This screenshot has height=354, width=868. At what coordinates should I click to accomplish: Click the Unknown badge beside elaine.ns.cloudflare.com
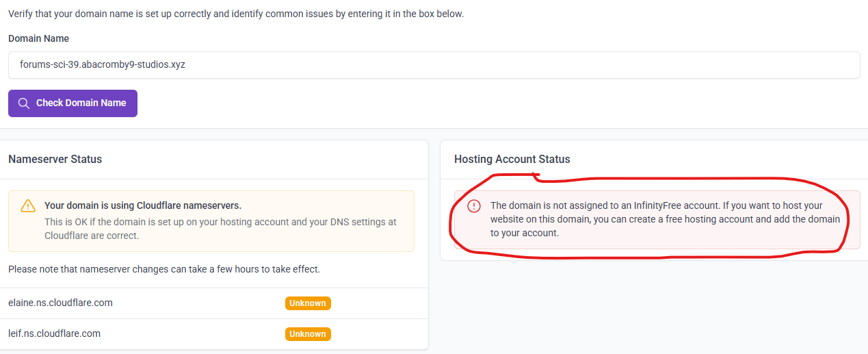pyautogui.click(x=308, y=303)
